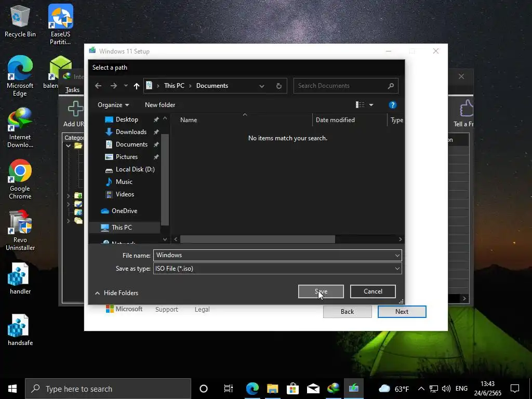The width and height of the screenshot is (532, 399).
Task: Select Downloads in the navigation pane
Action: click(130, 132)
